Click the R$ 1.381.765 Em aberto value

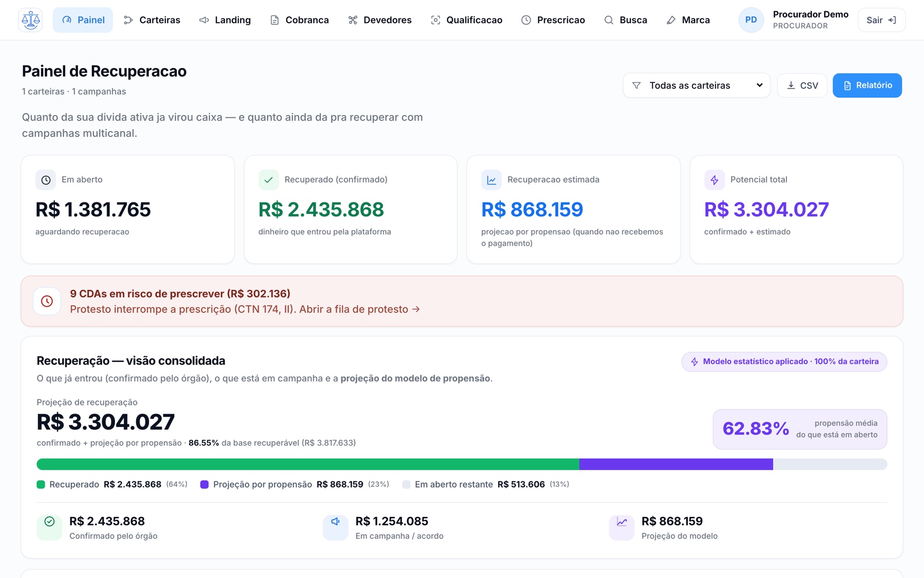click(x=93, y=210)
